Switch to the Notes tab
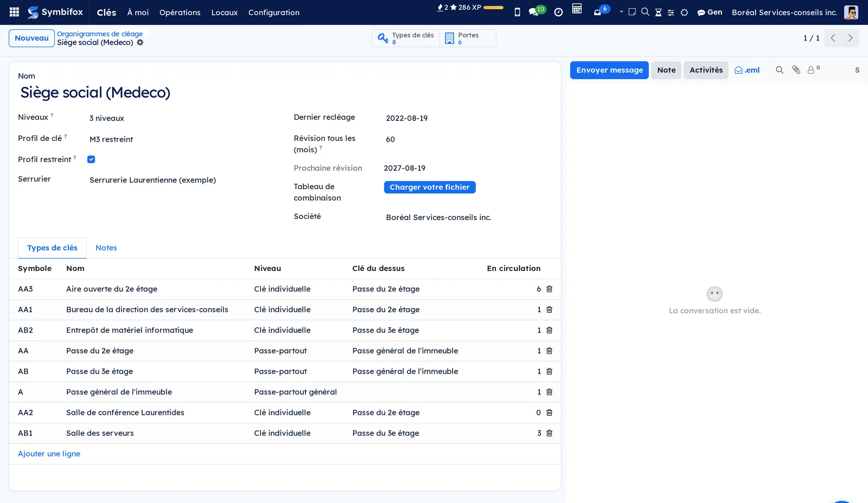 (106, 248)
